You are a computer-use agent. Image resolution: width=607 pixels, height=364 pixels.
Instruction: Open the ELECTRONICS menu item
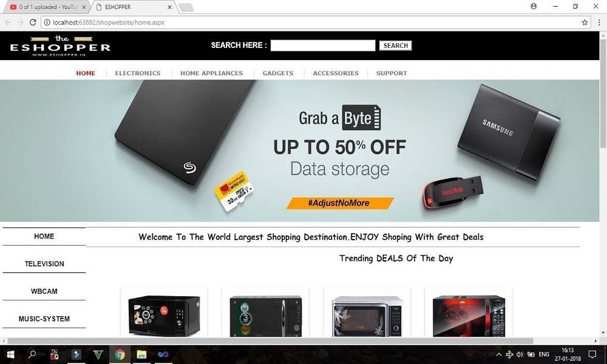tap(137, 73)
